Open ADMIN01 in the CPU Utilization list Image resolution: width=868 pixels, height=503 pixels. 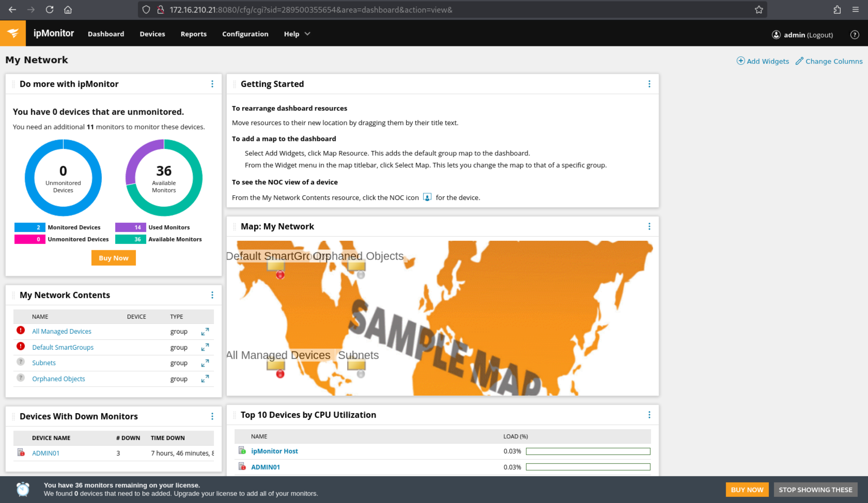click(266, 467)
